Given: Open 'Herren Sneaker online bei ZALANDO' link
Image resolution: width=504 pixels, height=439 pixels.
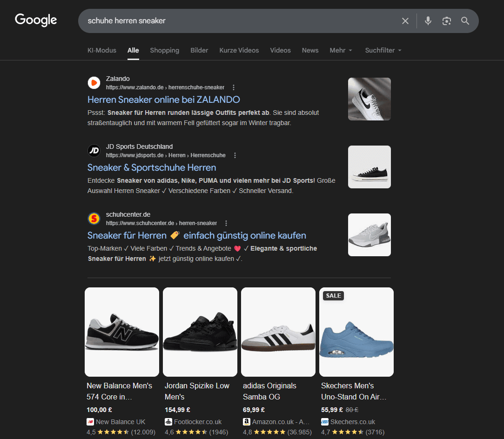Looking at the screenshot, I should point(164,100).
